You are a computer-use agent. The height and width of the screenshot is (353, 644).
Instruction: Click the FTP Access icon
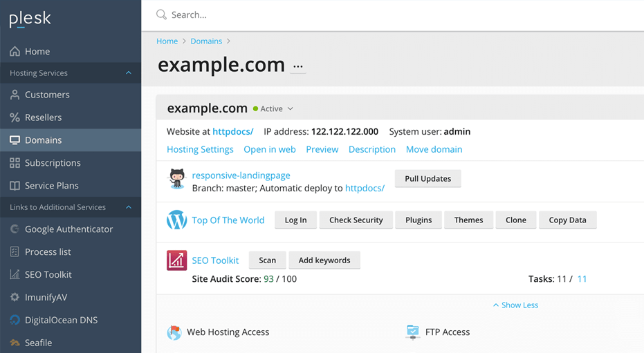[x=413, y=332]
